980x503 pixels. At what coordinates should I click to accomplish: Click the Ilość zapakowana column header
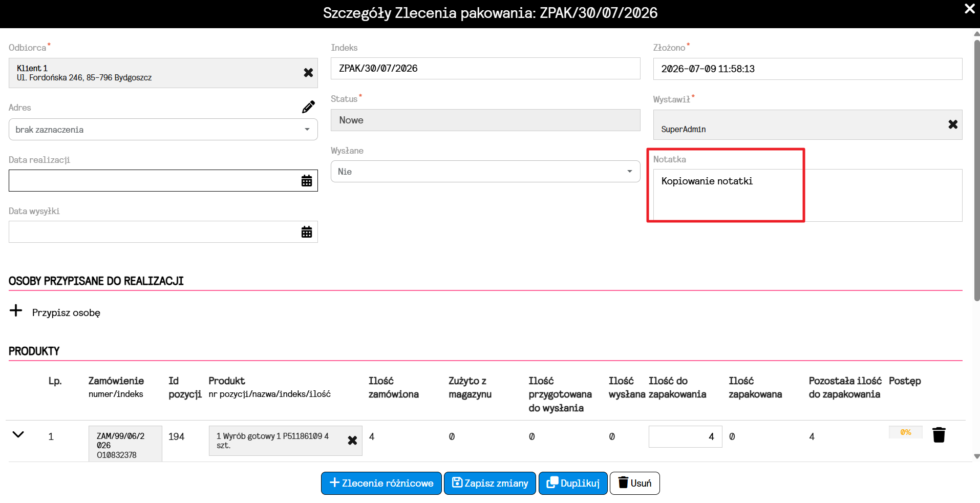point(755,387)
